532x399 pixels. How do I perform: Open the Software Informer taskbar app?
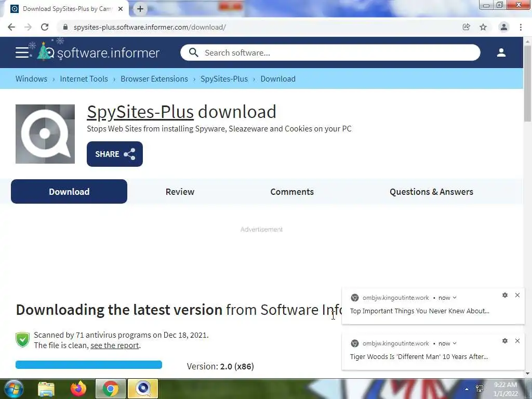click(143, 389)
